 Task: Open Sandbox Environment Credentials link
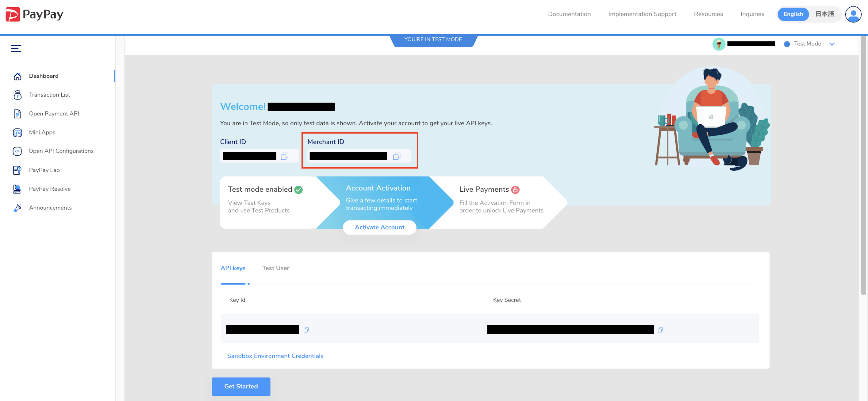coord(275,356)
